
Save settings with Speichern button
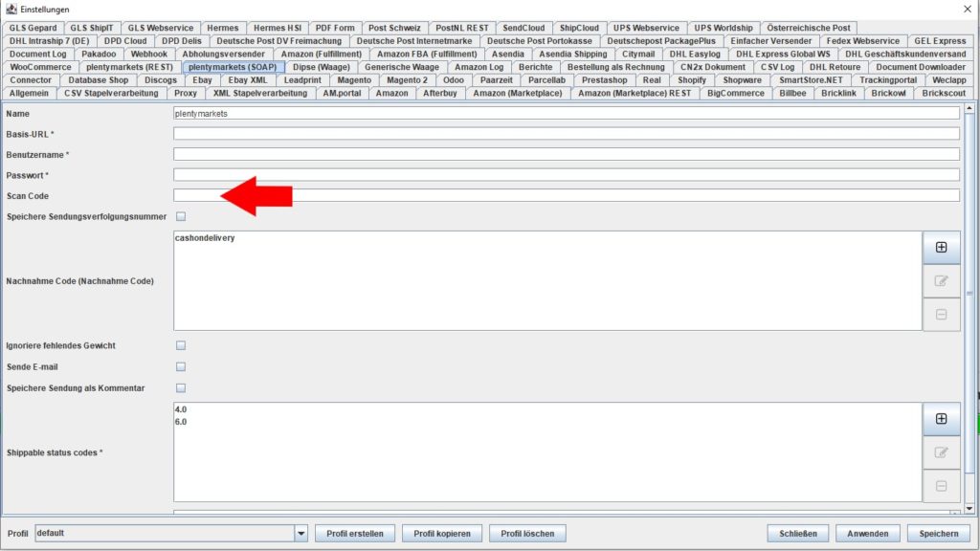pyautogui.click(x=939, y=534)
